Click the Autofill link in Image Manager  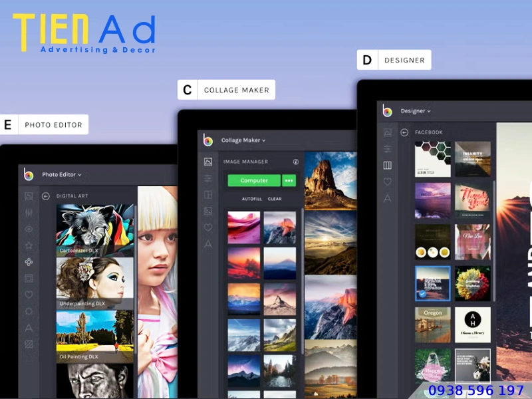[x=251, y=199]
